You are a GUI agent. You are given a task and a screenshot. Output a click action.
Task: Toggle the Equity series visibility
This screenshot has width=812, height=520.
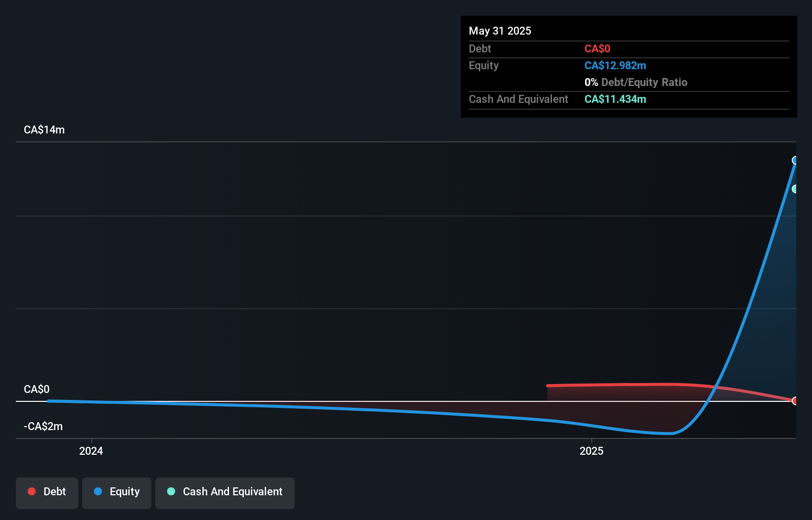pyautogui.click(x=116, y=493)
